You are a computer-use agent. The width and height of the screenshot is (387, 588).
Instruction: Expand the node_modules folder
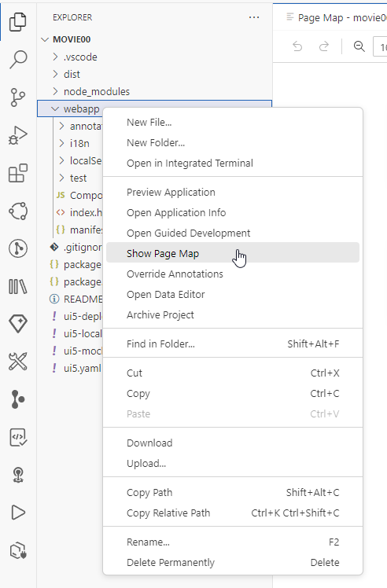55,91
